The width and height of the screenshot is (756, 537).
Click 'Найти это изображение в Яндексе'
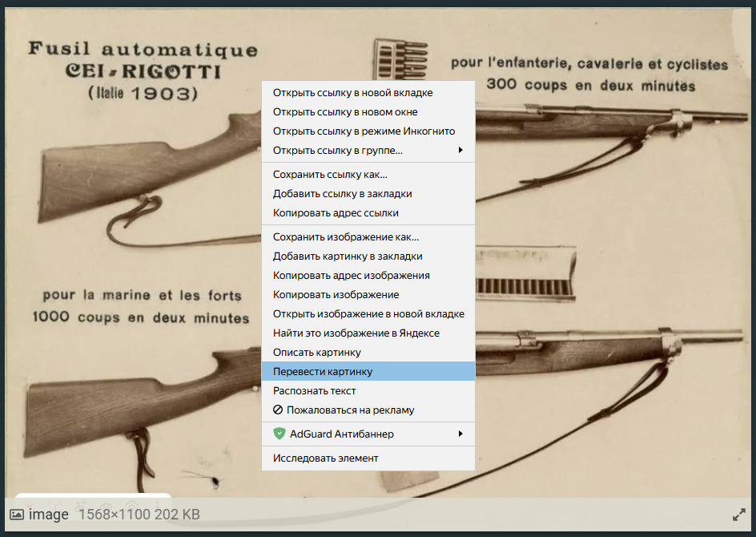point(356,333)
